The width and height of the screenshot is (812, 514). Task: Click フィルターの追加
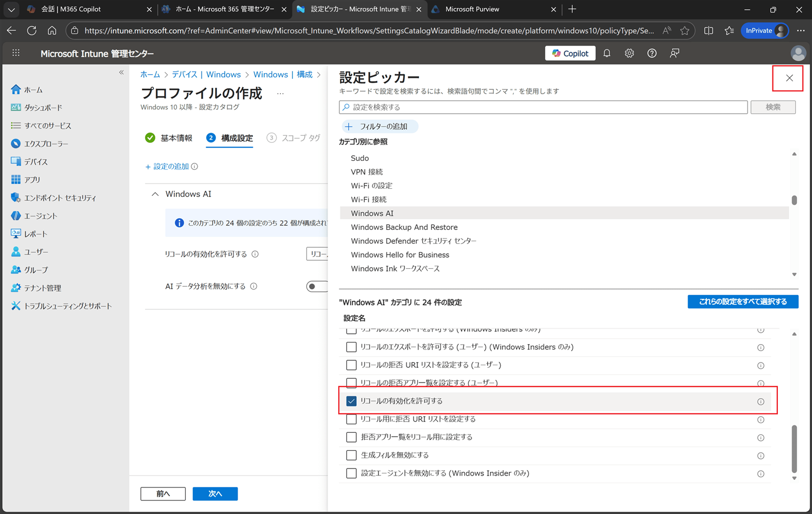(x=379, y=126)
